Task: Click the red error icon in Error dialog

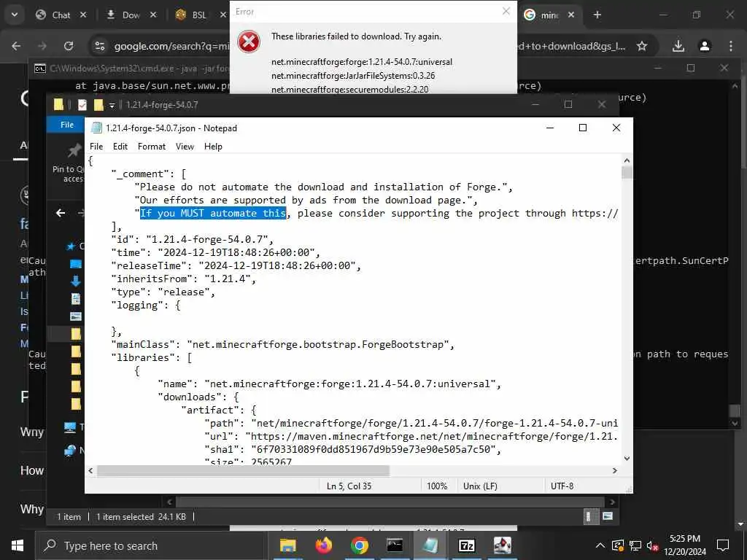Action: (249, 42)
